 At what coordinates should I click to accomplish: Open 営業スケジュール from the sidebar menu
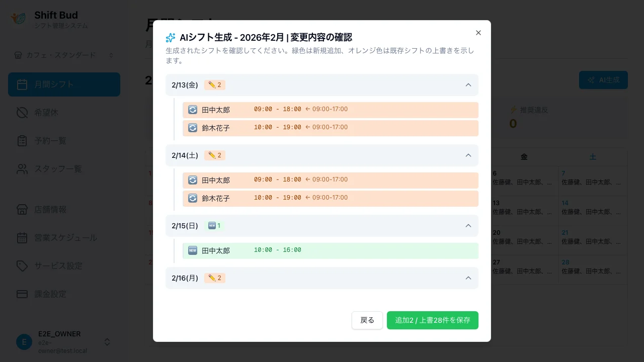coord(22,238)
